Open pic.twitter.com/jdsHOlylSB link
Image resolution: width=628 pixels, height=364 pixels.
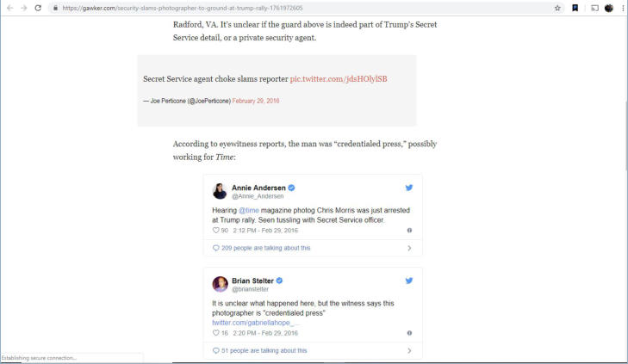pos(339,78)
